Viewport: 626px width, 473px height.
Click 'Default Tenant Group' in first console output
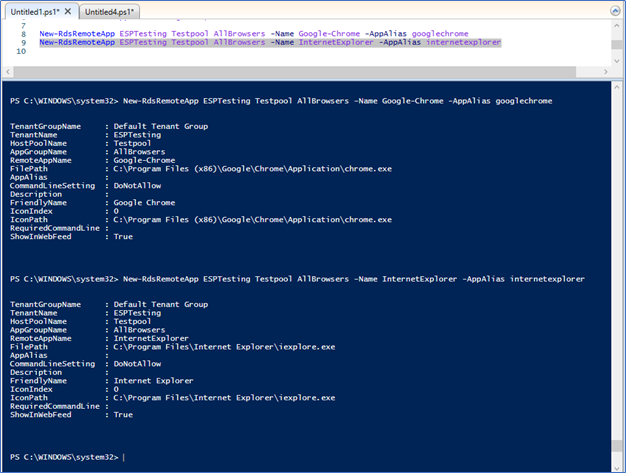[x=160, y=127]
